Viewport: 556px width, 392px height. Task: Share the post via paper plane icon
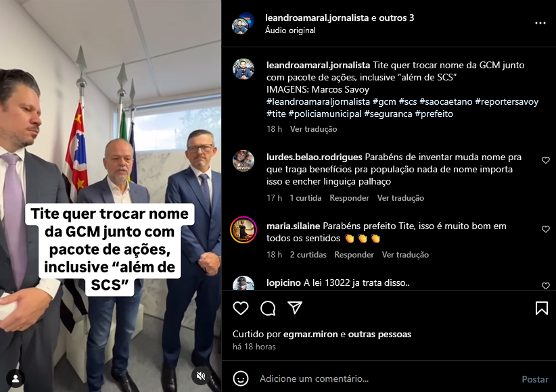[295, 308]
